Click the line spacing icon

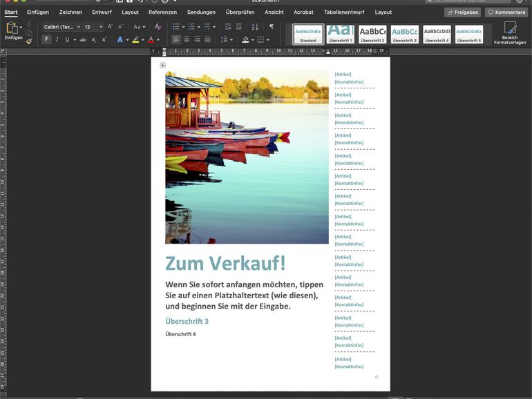(x=225, y=39)
